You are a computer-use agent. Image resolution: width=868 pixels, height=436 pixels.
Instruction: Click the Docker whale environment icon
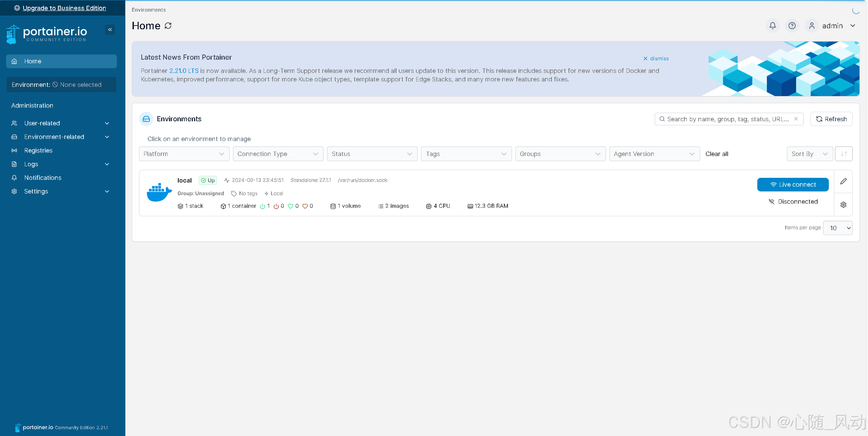pyautogui.click(x=159, y=192)
